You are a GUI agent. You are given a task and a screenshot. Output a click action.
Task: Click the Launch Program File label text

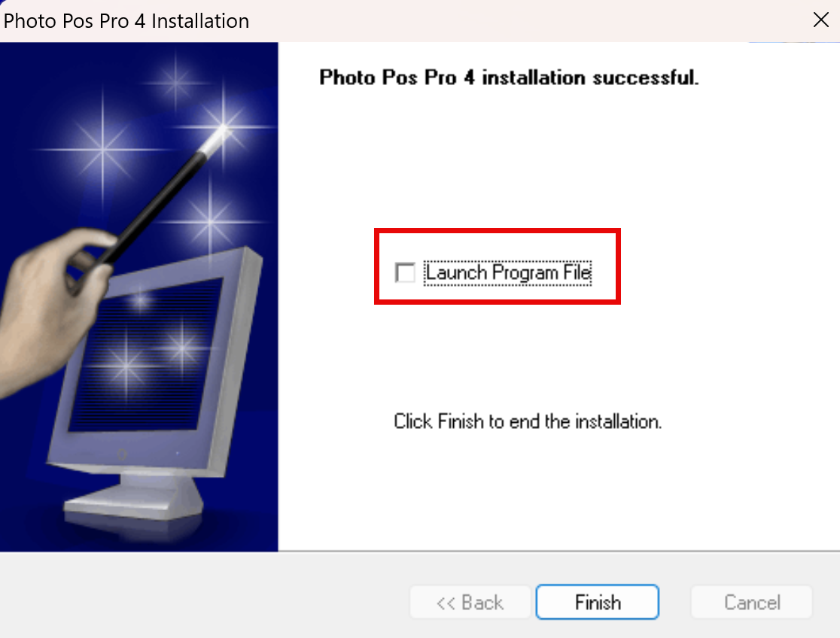click(508, 272)
